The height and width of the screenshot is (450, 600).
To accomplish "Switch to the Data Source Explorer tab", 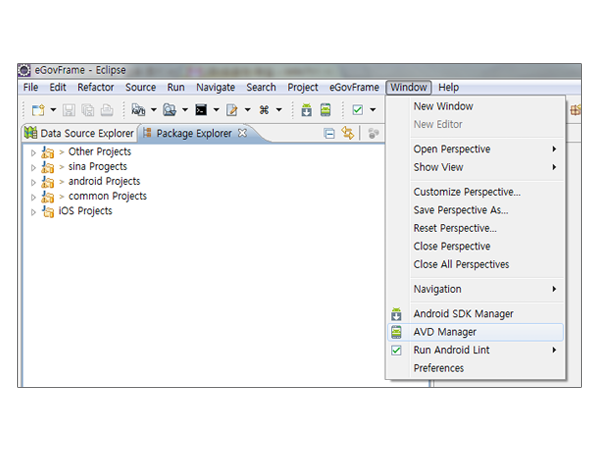I will 79,133.
